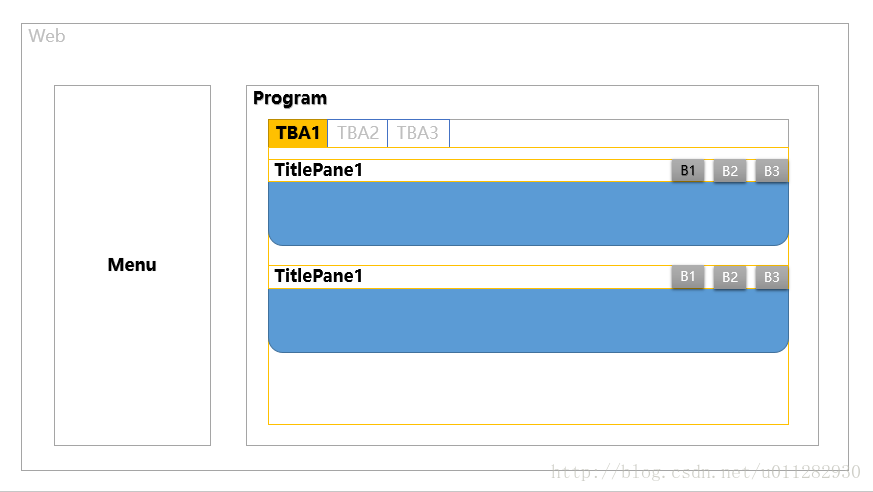Hit B3 in the lower TitlePane1 header
Viewport: 873px width, 492px height.
coord(771,277)
